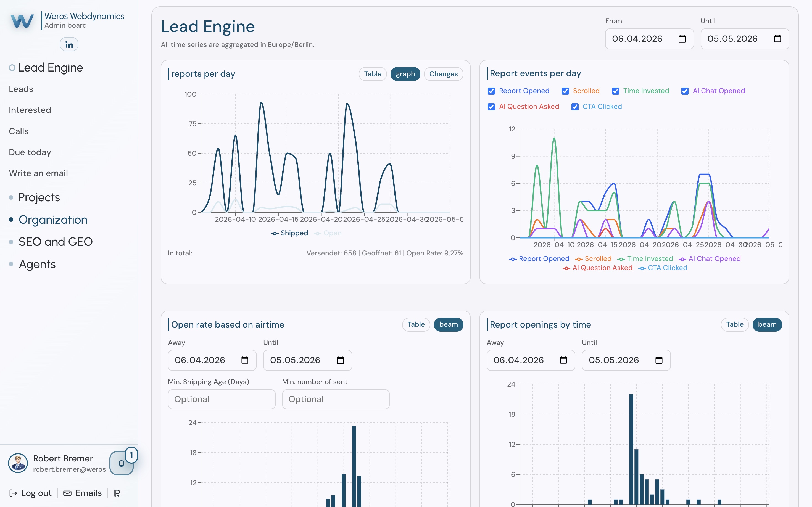Click the Open Rate: 9,27% summary text
Screen dimensions: 812x507
435,253
